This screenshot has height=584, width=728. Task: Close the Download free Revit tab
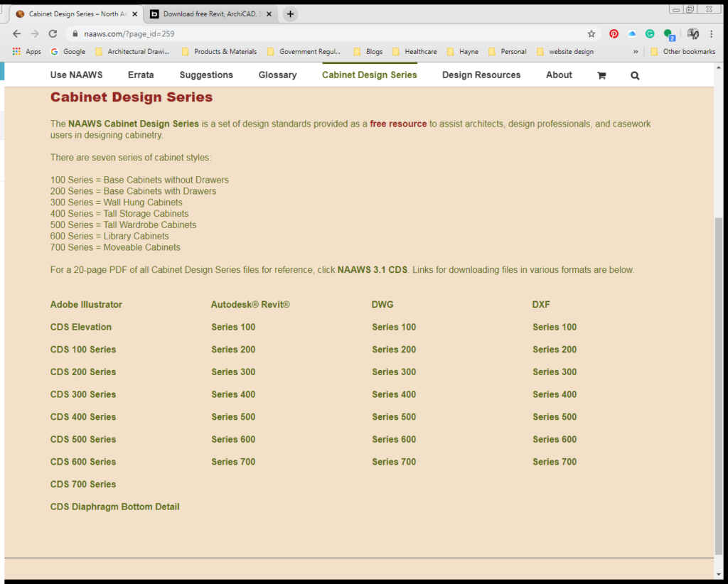pyautogui.click(x=269, y=14)
